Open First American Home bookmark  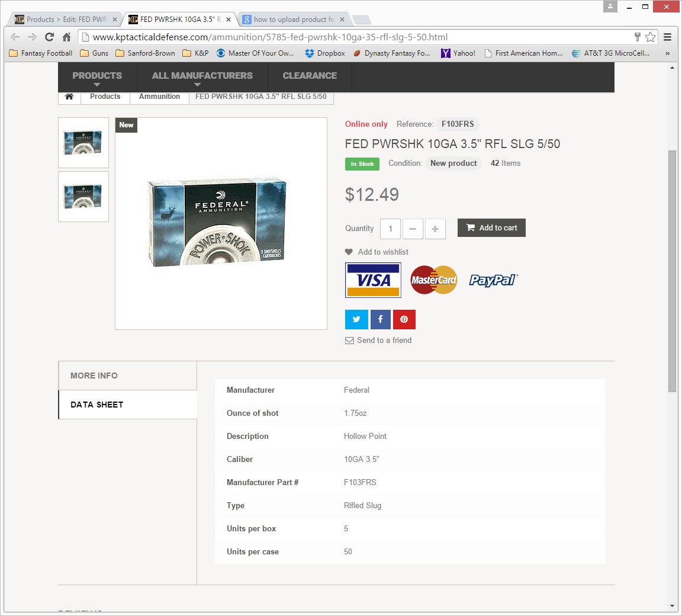[x=524, y=53]
